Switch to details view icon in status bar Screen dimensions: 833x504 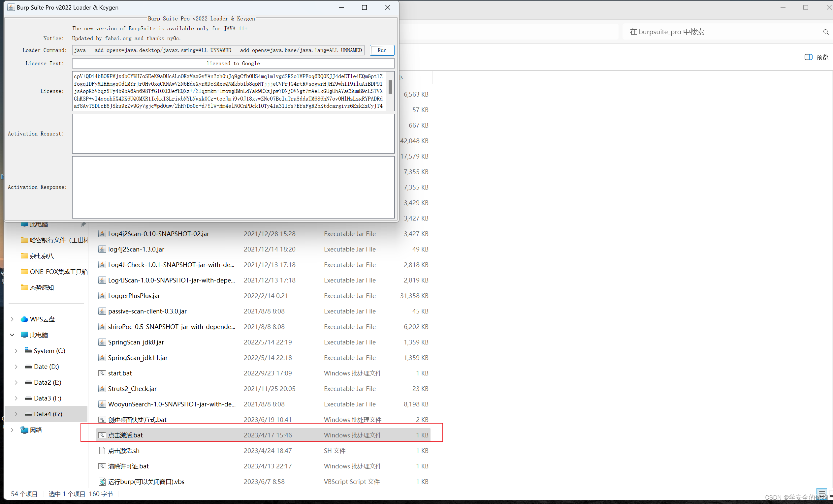coord(821,493)
